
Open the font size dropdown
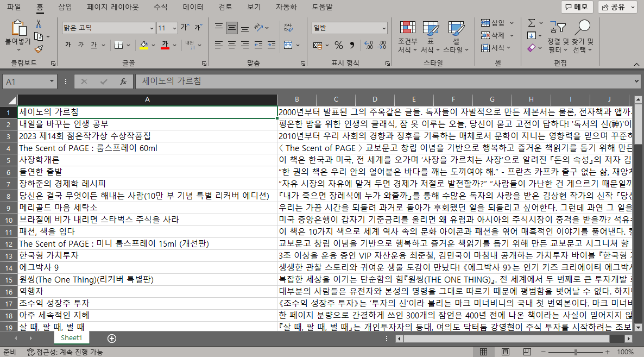coord(174,28)
